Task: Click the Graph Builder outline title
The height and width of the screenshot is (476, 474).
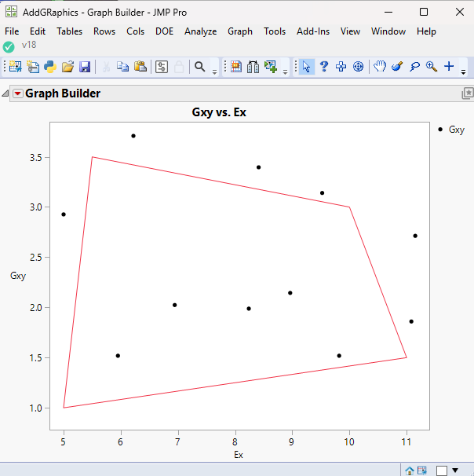Action: click(63, 93)
